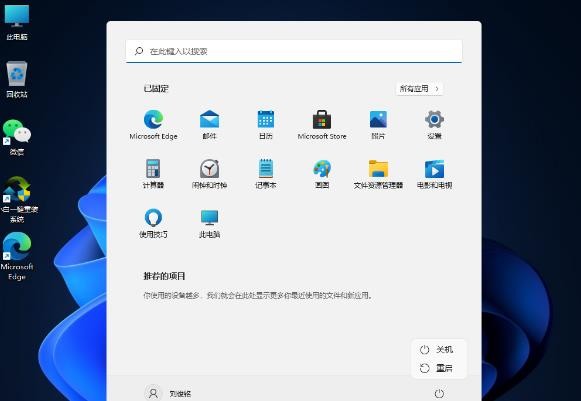Click the search box in Start menu
Screen dimensions: 581x401
pos(294,51)
